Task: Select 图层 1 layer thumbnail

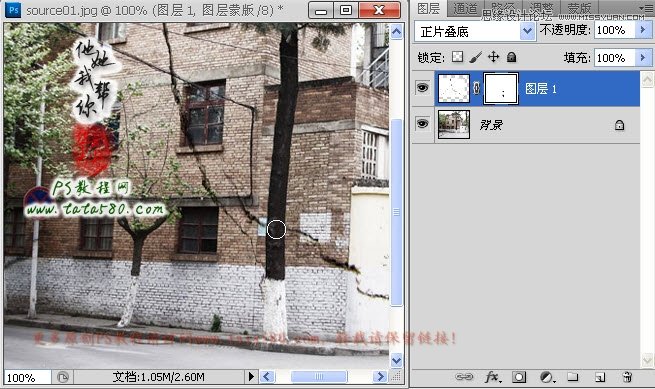Action: (x=453, y=88)
